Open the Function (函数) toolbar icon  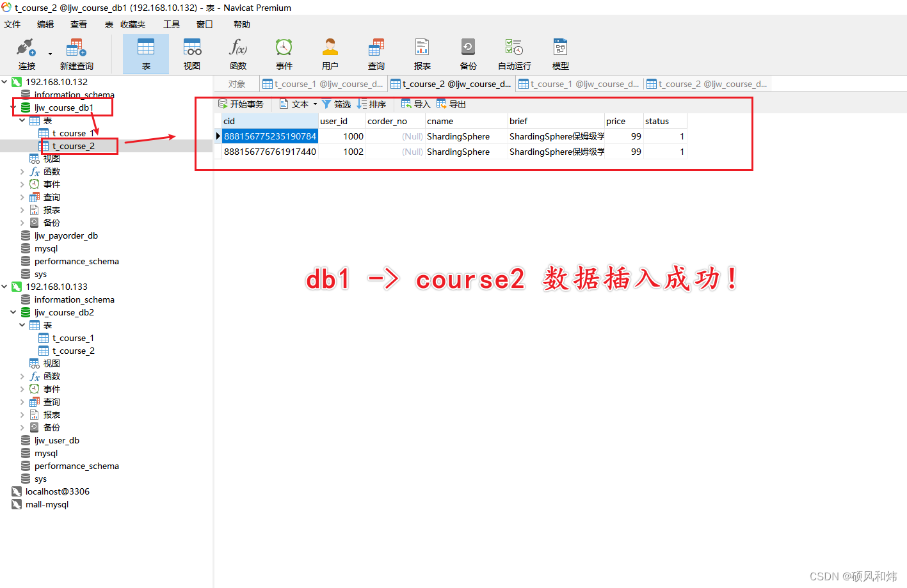238,54
